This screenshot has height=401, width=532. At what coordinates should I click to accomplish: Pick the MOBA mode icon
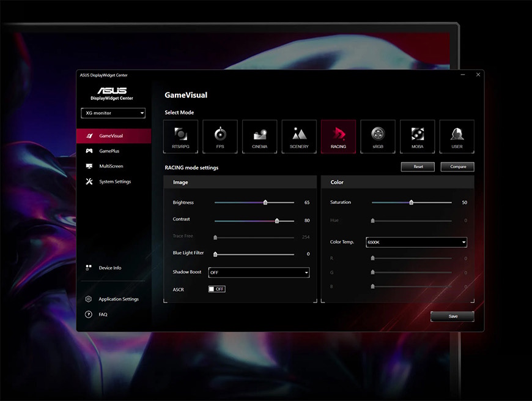[417, 136]
